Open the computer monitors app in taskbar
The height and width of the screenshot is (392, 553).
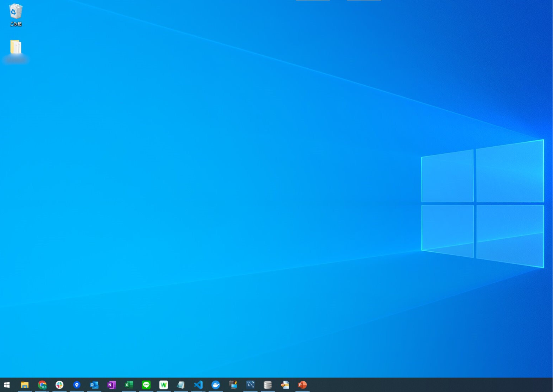233,385
